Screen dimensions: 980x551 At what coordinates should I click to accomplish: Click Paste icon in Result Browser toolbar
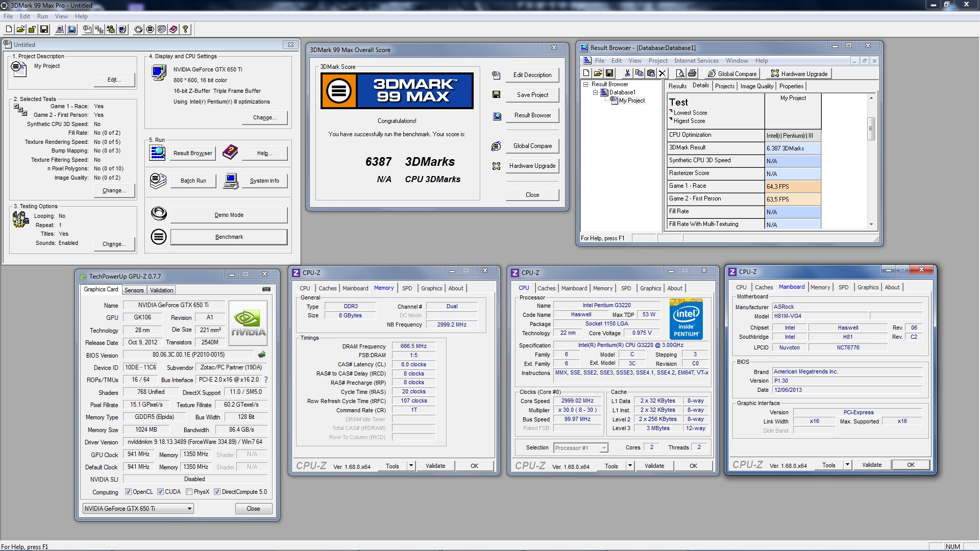coord(651,73)
